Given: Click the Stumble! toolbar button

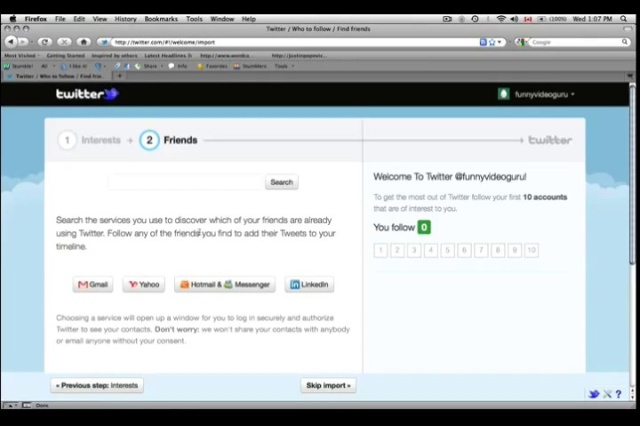Looking at the screenshot, I should click(19, 66).
